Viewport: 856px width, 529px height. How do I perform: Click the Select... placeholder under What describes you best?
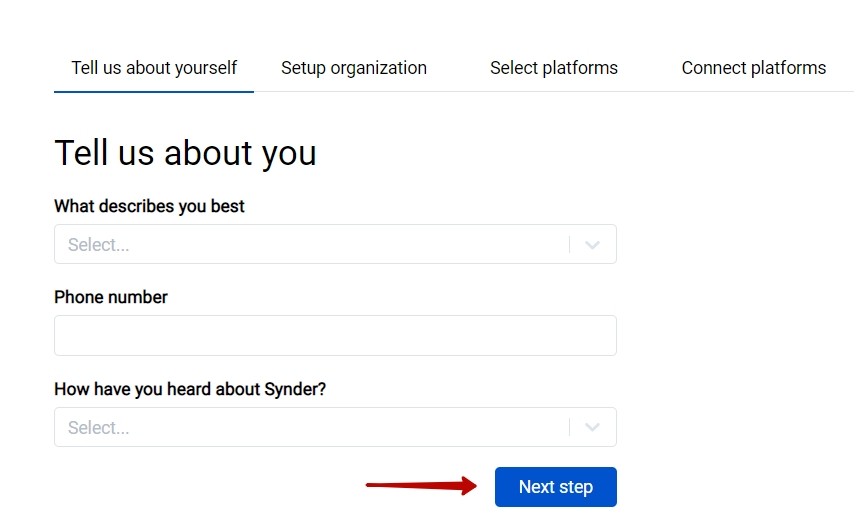pyautogui.click(x=98, y=245)
